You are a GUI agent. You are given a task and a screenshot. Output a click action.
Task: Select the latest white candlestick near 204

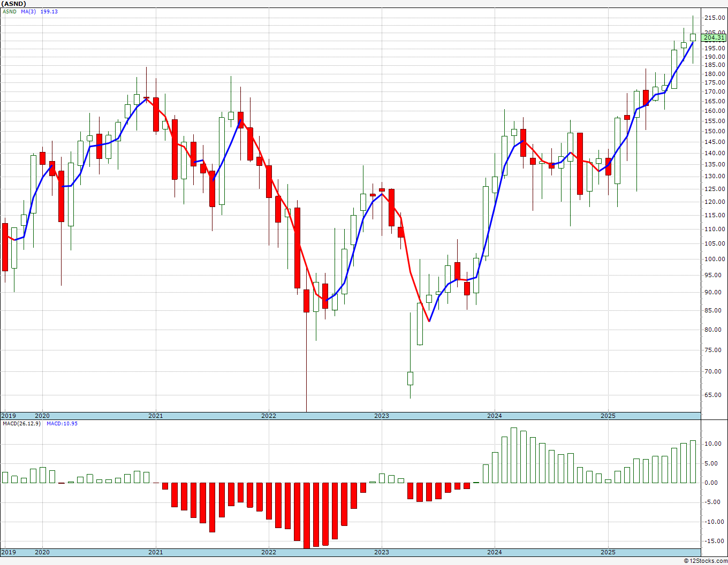[693, 37]
